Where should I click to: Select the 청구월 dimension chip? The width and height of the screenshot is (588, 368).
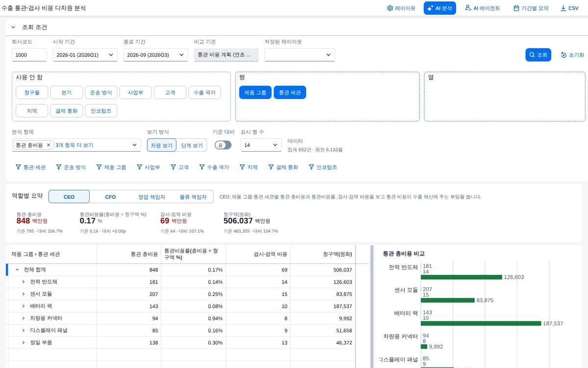pos(32,92)
